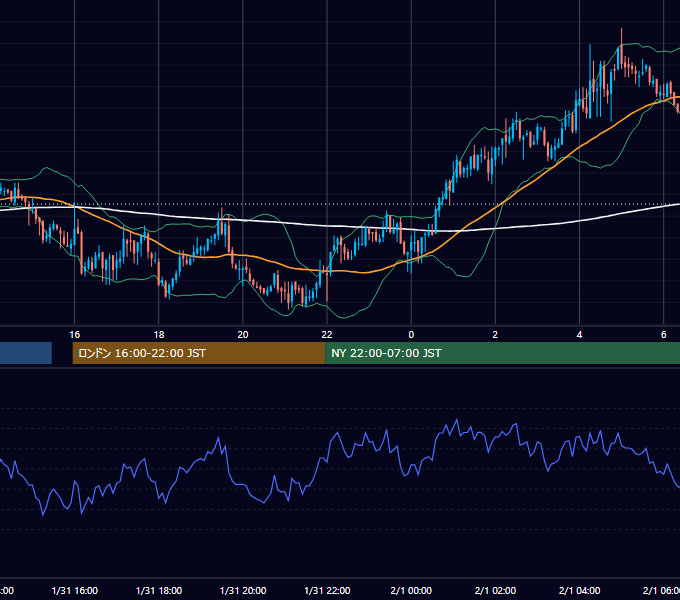Click the blue session bar left of ロンドン
This screenshot has width=680, height=600.
26,353
